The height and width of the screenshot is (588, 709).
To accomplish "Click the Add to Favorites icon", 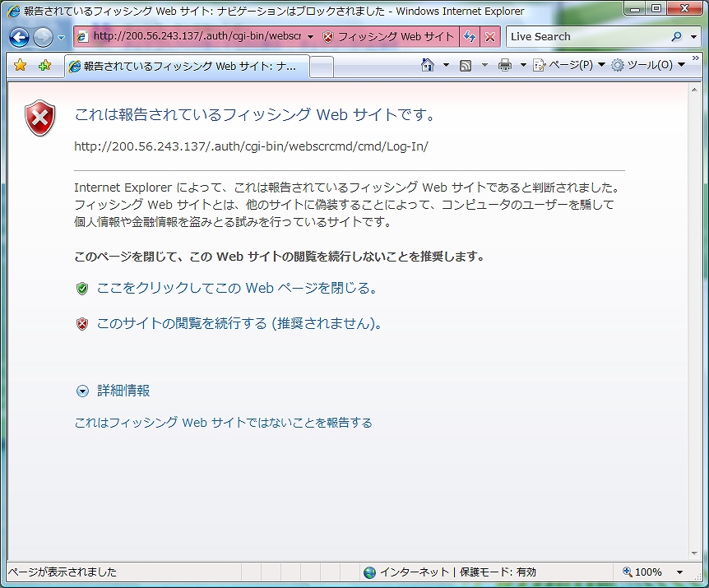I will tap(44, 65).
